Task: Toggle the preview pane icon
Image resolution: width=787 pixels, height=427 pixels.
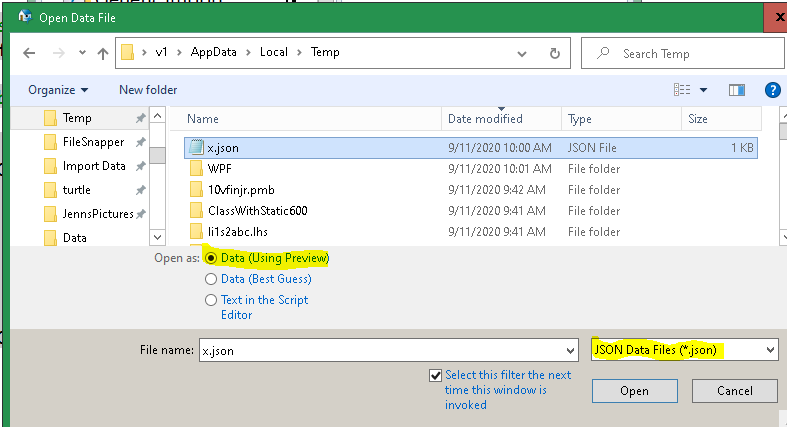Action: (737, 90)
